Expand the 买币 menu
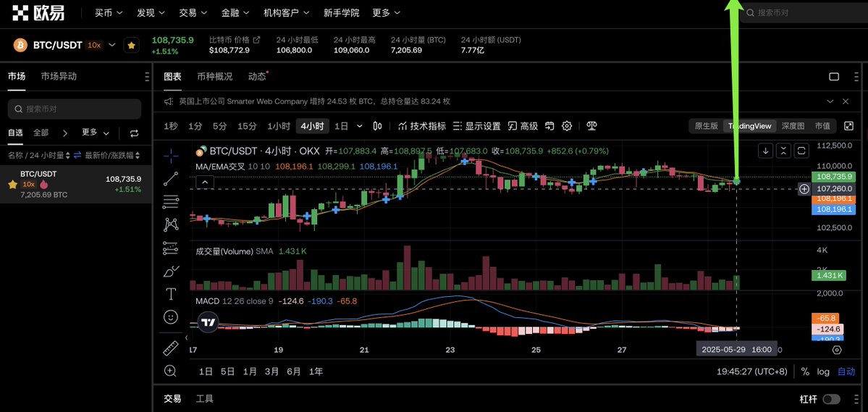This screenshot has width=868, height=412. 109,13
